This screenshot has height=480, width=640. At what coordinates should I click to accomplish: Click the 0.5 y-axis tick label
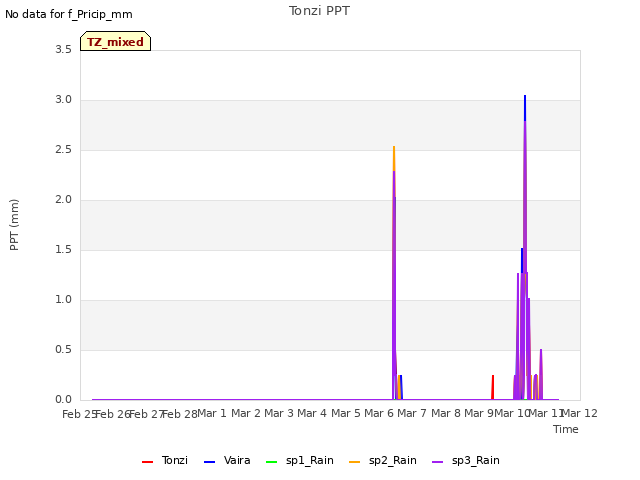(x=63, y=349)
